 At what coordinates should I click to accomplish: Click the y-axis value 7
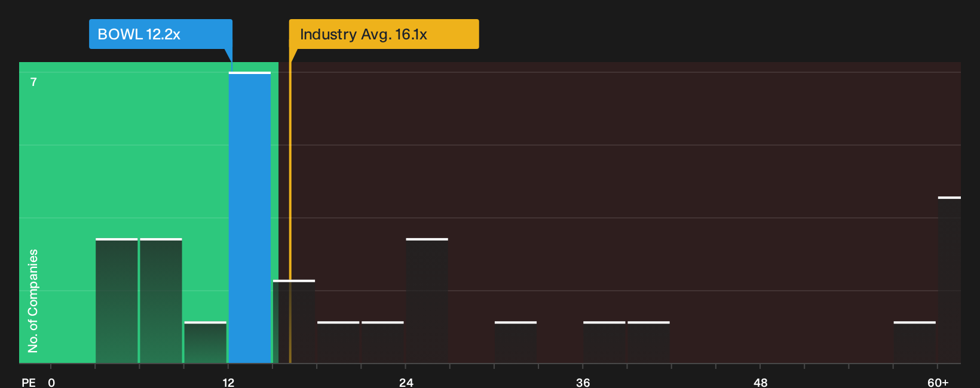click(x=33, y=82)
